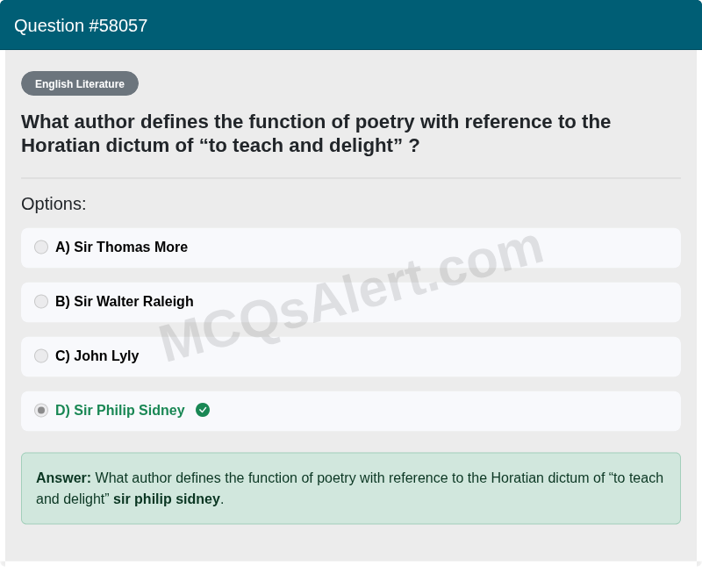
Task: Select the radio button for John Lyly
Action: click(41, 355)
